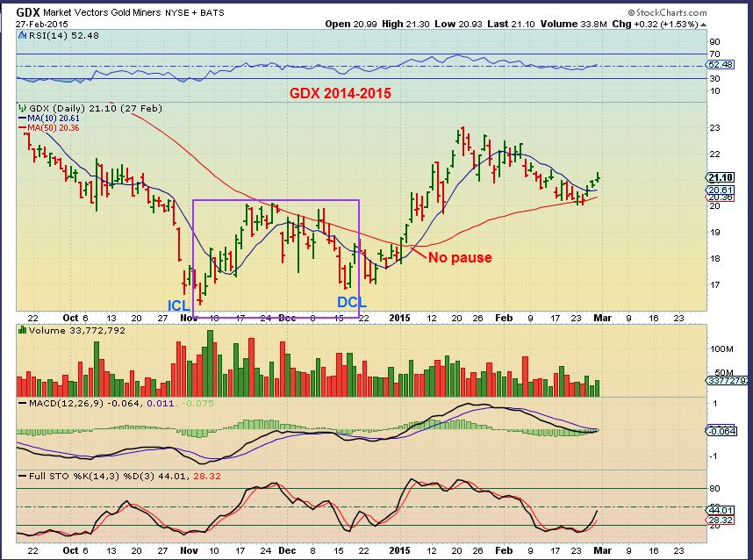Screen dimensions: 753x560
Task: Click the red line swatch next to MA(50)
Action: coord(22,128)
